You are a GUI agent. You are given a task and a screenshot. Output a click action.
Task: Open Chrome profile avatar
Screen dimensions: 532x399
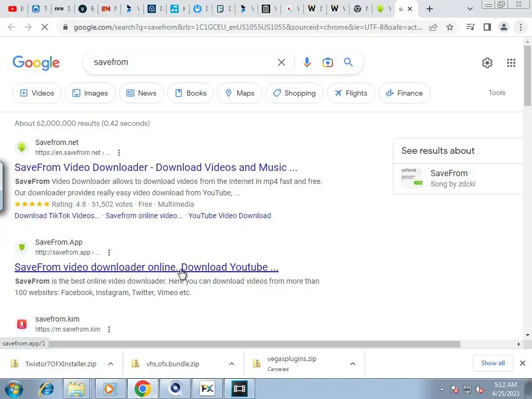[504, 27]
